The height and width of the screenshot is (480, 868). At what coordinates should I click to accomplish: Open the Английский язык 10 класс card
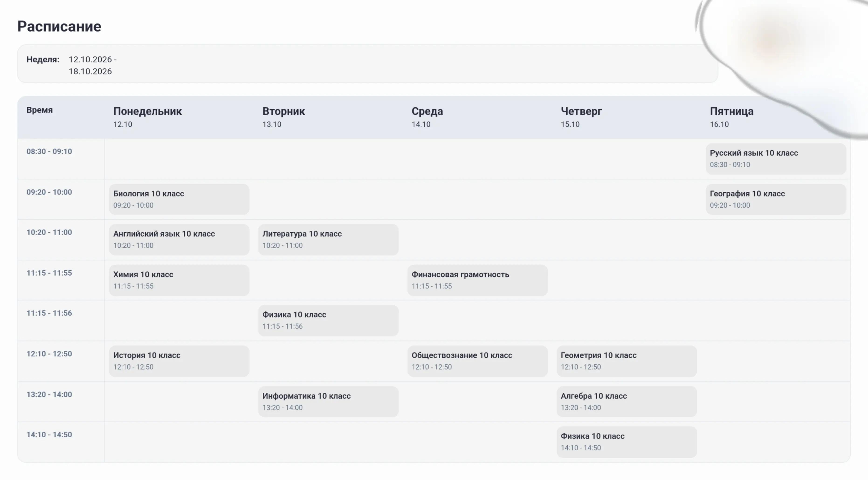(179, 240)
